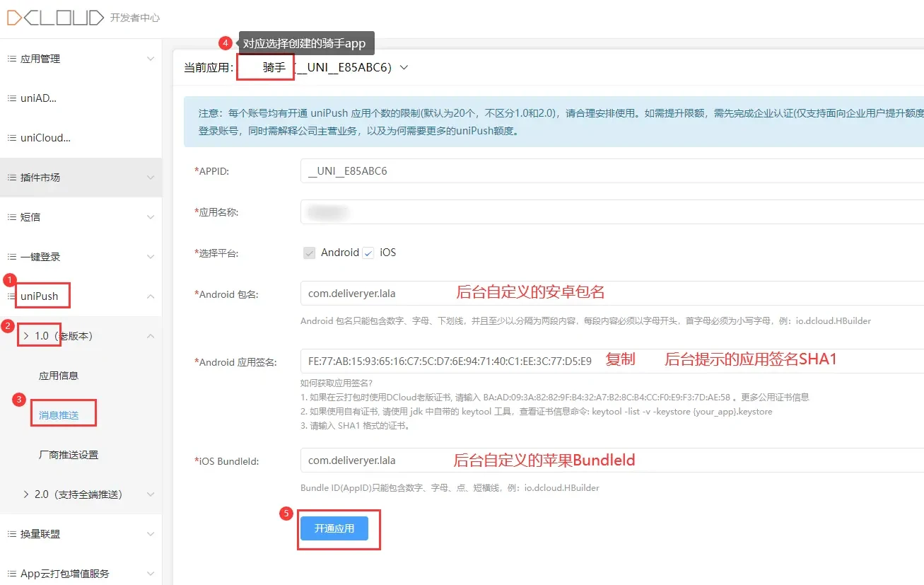Expand the 换量联盟 menu chevron
Screen dimensions: 924x585
coord(150,534)
